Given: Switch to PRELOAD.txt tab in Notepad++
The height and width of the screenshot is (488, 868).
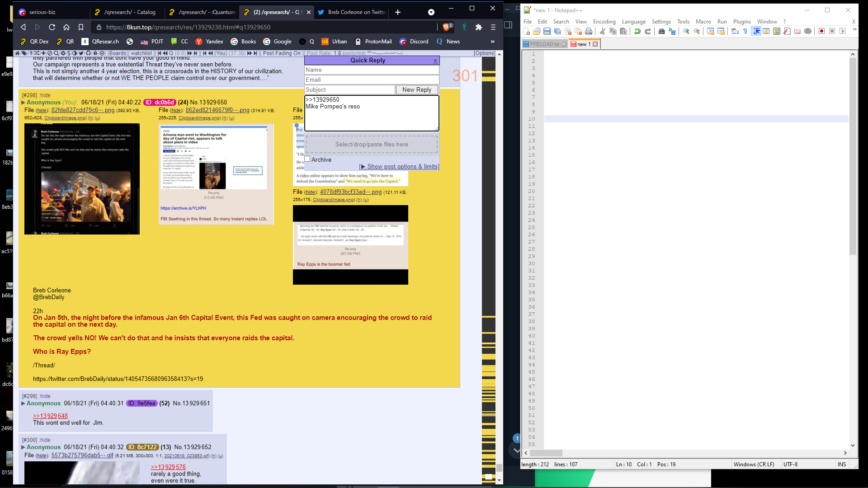Looking at the screenshot, I should (544, 44).
